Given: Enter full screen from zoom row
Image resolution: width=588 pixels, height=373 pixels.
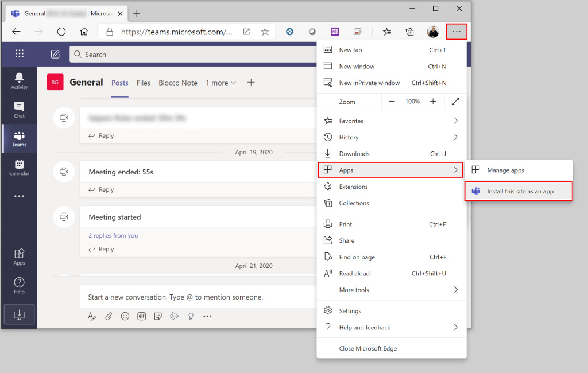Looking at the screenshot, I should tap(455, 102).
